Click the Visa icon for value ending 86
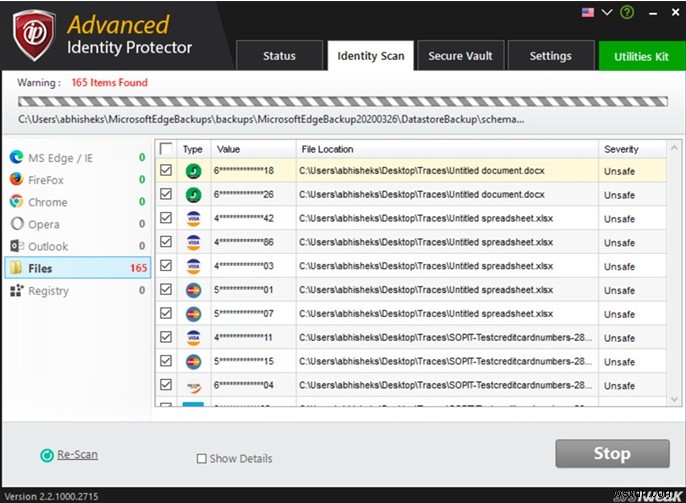 (x=193, y=242)
